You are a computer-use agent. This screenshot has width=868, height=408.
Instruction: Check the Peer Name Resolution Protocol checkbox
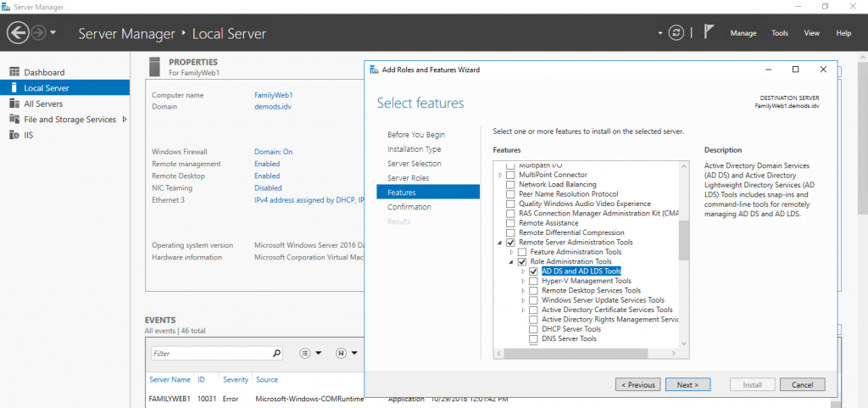click(510, 194)
